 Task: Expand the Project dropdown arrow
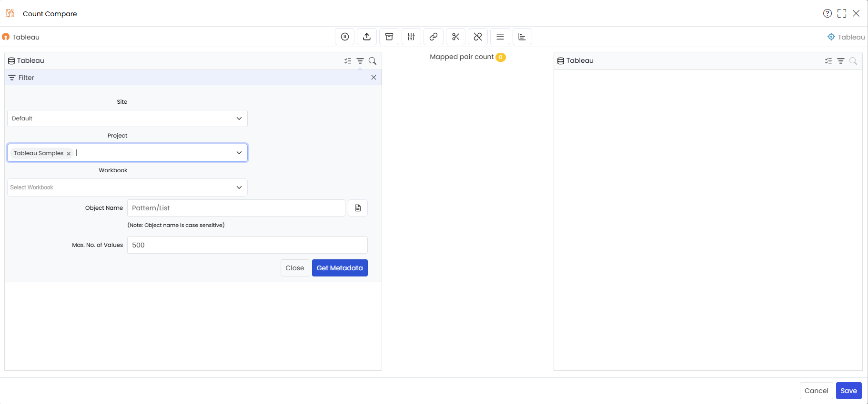pyautogui.click(x=239, y=153)
